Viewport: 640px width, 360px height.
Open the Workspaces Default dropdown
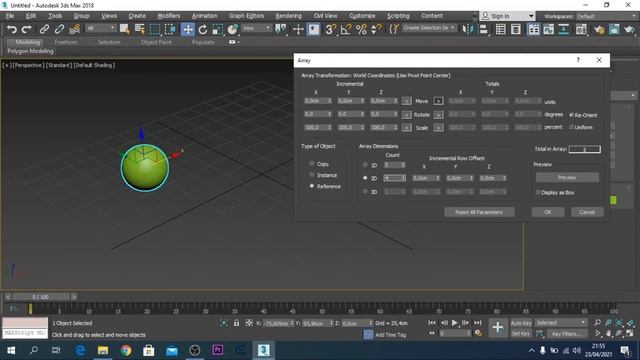click(x=606, y=16)
